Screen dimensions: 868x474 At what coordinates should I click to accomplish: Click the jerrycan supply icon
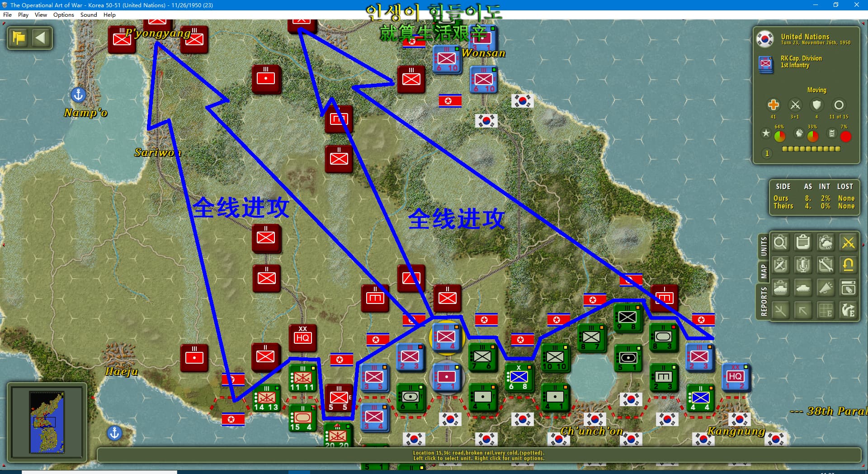832,133
